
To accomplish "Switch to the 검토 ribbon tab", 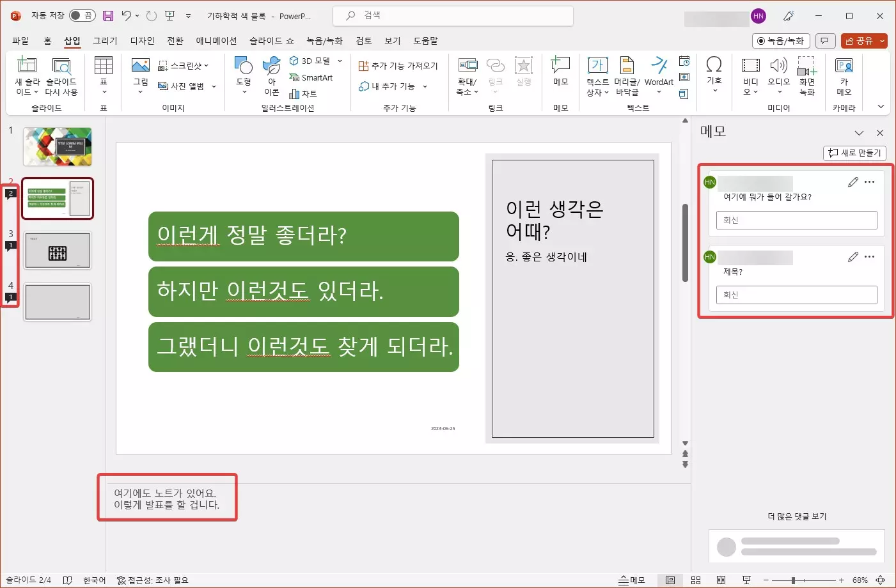I will pyautogui.click(x=363, y=40).
